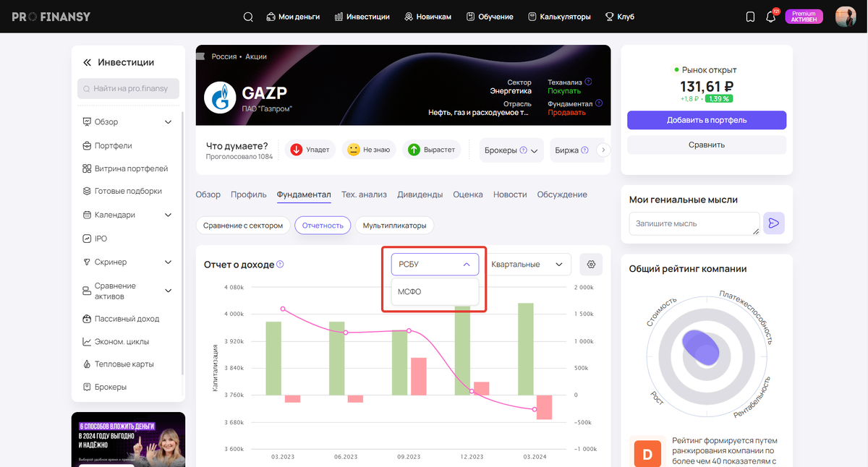Open Готовые подборки in the sidebar

122,191
